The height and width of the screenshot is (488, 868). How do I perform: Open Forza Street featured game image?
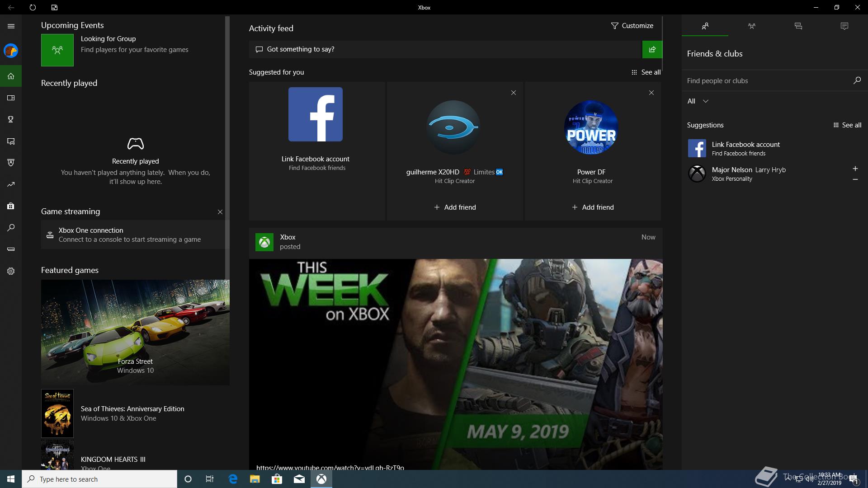(x=135, y=333)
